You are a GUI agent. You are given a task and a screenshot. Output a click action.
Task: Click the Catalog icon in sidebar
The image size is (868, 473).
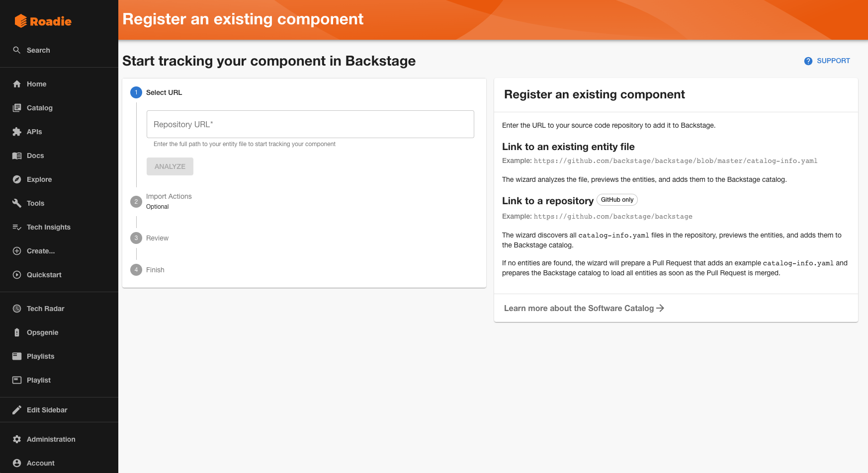coord(17,108)
